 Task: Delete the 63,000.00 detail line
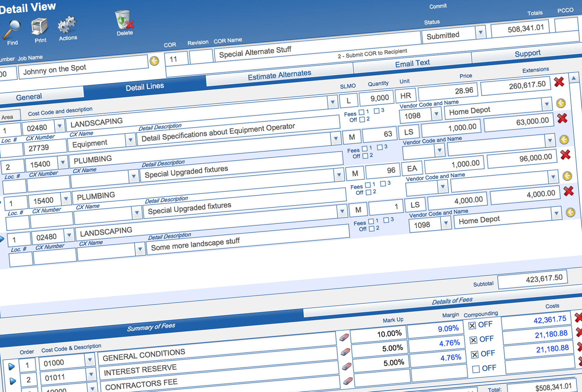click(x=562, y=118)
